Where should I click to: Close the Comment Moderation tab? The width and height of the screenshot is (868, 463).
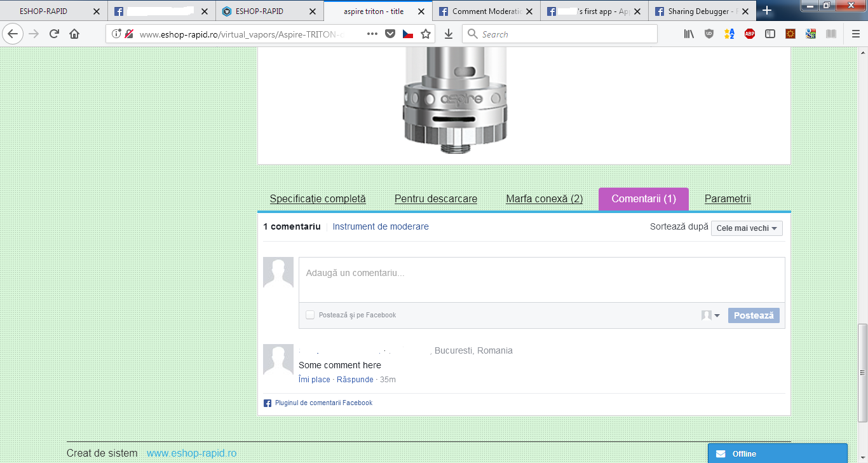click(529, 11)
